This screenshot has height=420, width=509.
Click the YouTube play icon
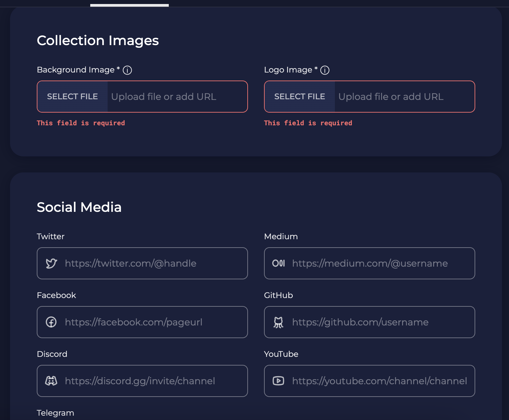pyautogui.click(x=278, y=381)
